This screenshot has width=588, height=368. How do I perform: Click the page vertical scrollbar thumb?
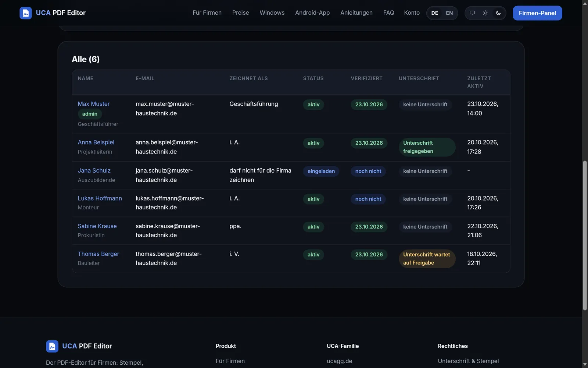click(x=585, y=236)
